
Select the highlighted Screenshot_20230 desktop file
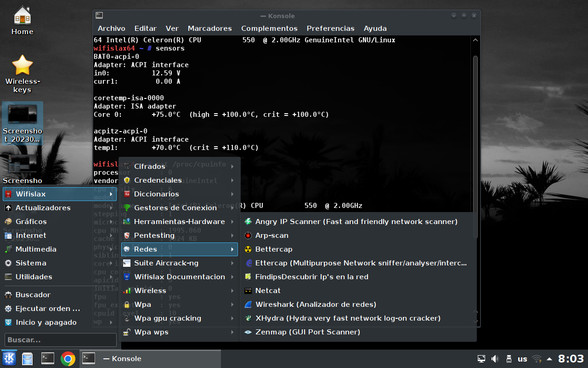pos(23,123)
